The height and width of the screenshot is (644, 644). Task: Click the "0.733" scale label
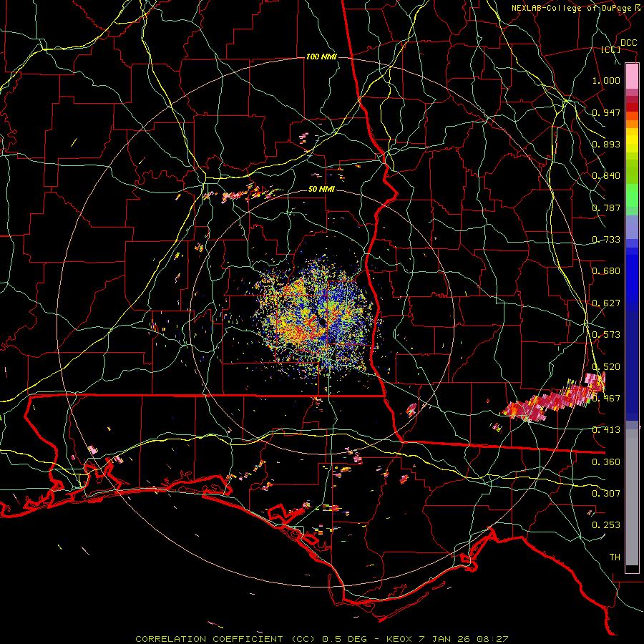tap(606, 240)
